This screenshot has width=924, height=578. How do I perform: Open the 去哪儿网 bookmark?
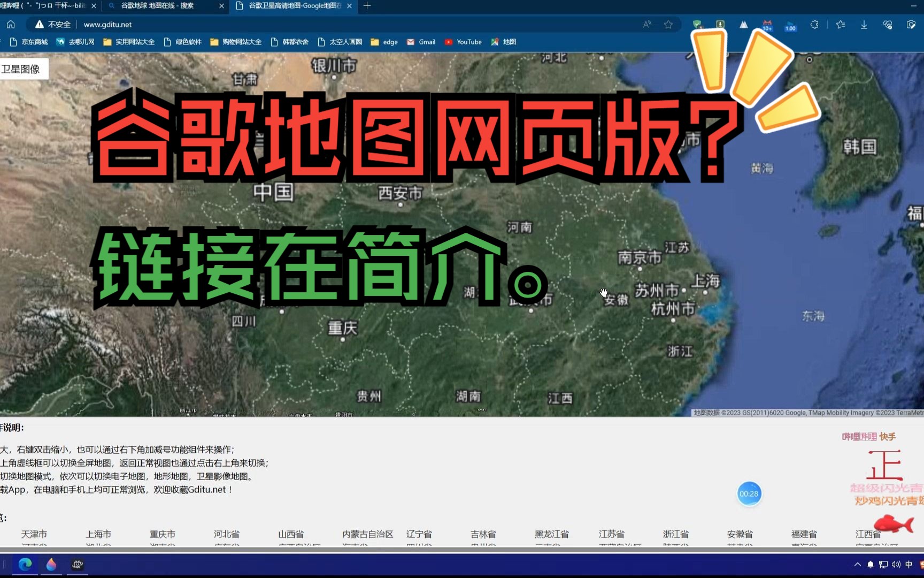(75, 42)
